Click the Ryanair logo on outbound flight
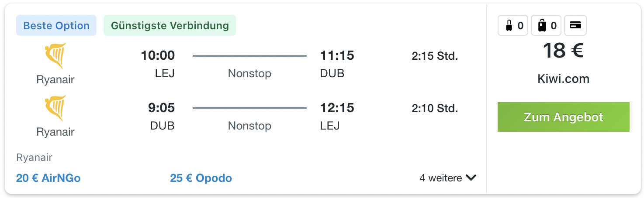Screen dimensions: 644x198 tap(55, 56)
